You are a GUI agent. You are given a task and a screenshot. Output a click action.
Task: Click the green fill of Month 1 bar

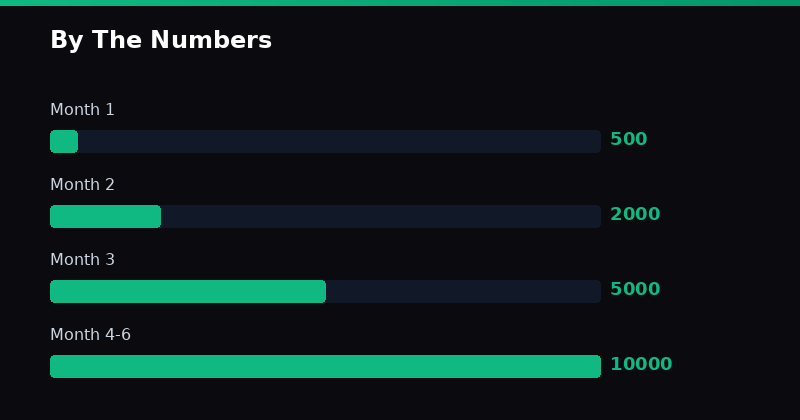(64, 141)
